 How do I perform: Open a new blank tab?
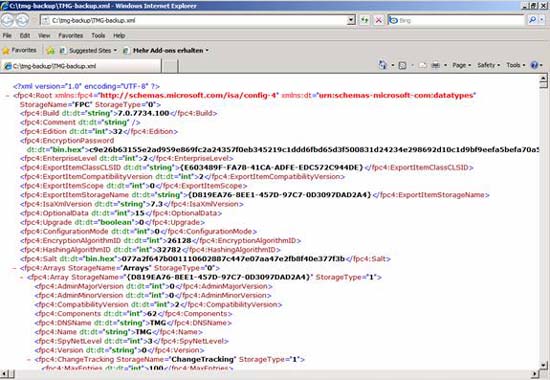[x=170, y=66]
